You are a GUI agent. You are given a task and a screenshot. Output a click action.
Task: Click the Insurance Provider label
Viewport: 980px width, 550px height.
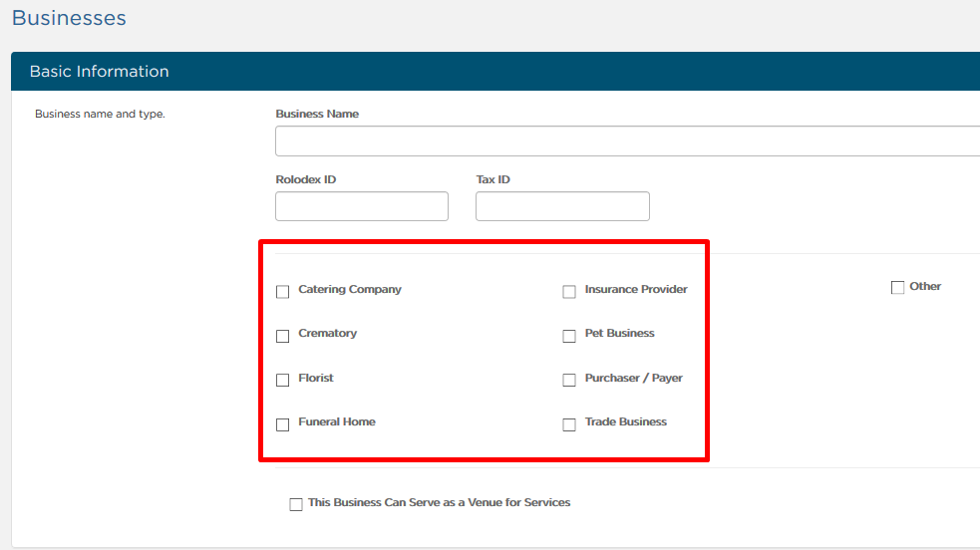[636, 289]
